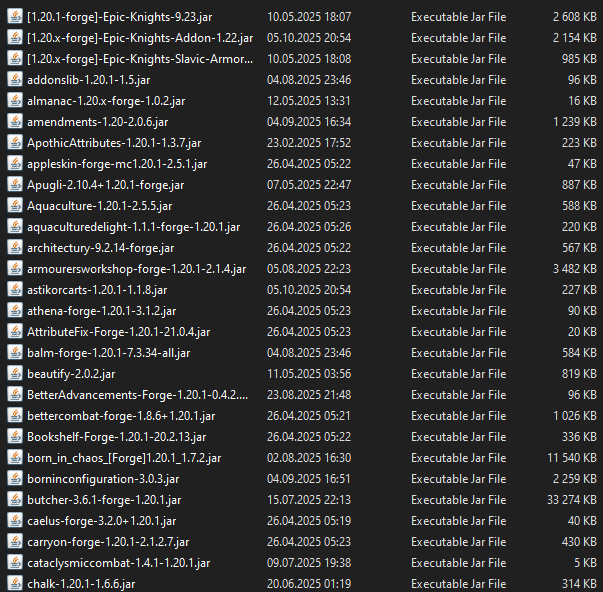Select file cataclysmiccombat-1.4.1-1.20.1.jar
This screenshot has width=603, height=592.
[119, 563]
